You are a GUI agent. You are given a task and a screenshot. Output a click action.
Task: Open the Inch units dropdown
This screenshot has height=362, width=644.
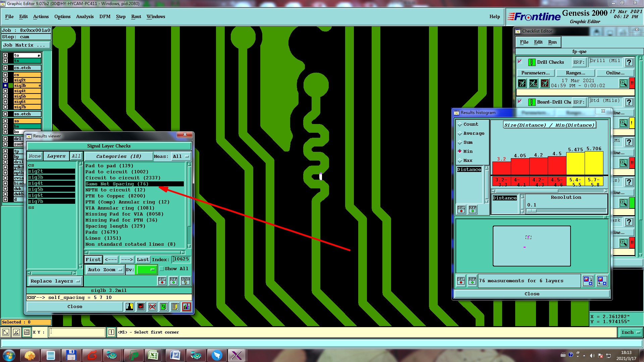tap(631, 333)
